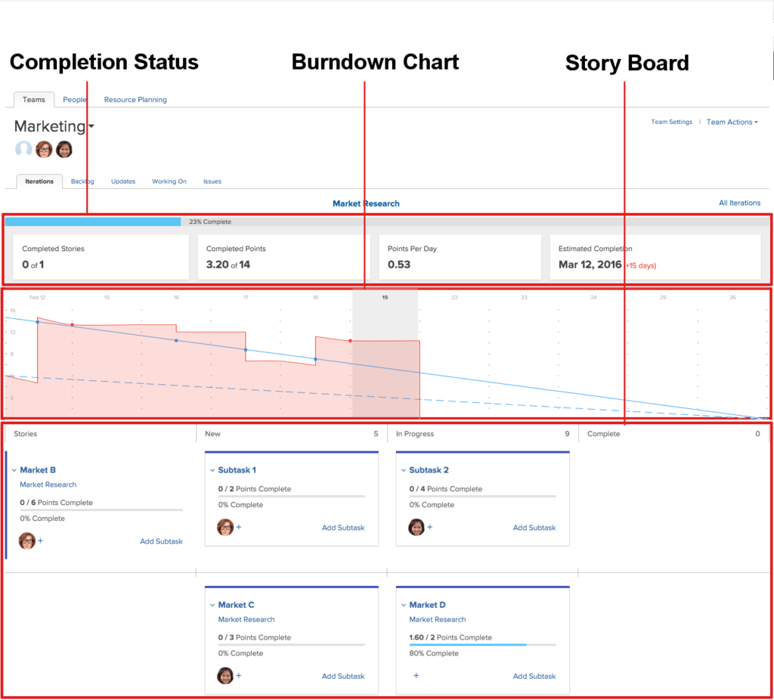Open the Resource Planning tab
The height and width of the screenshot is (700, 774).
pyautogui.click(x=135, y=99)
